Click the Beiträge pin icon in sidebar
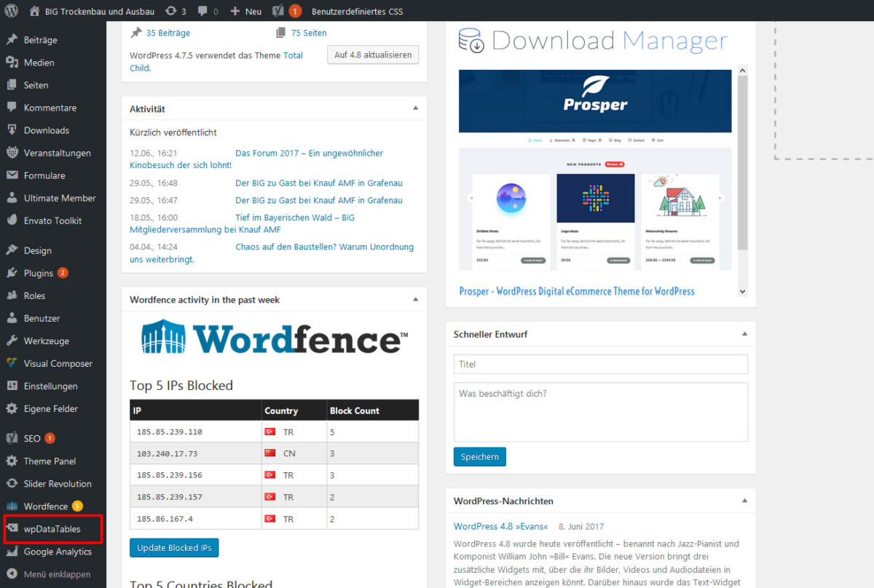Image resolution: width=874 pixels, height=588 pixels. 12,40
